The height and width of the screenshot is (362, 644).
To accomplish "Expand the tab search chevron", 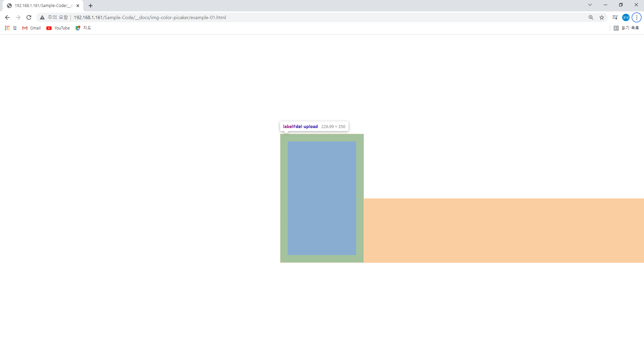I will tap(590, 5).
